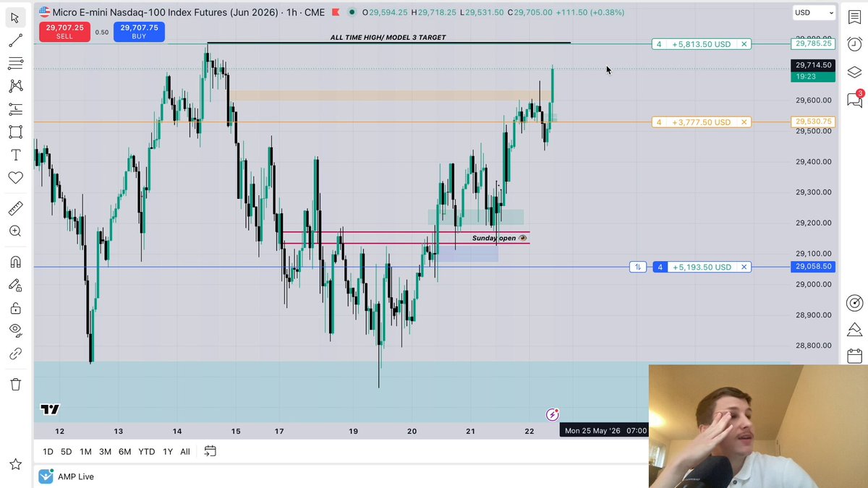Screen dimensions: 868x488
Task: Delete drawings with the trash icon
Action: click(x=15, y=385)
